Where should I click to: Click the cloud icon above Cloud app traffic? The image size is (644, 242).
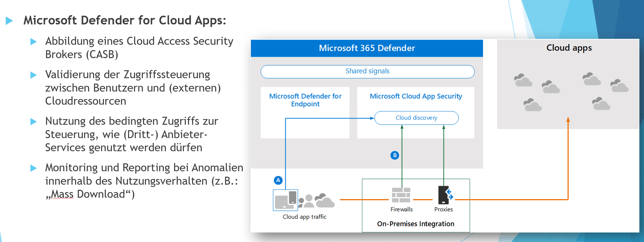pyautogui.click(x=325, y=200)
